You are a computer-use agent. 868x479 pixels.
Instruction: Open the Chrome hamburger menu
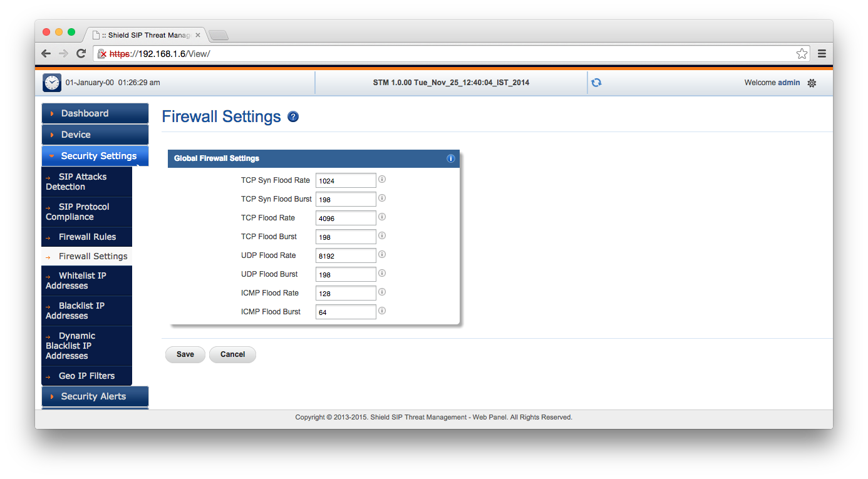[x=822, y=54]
